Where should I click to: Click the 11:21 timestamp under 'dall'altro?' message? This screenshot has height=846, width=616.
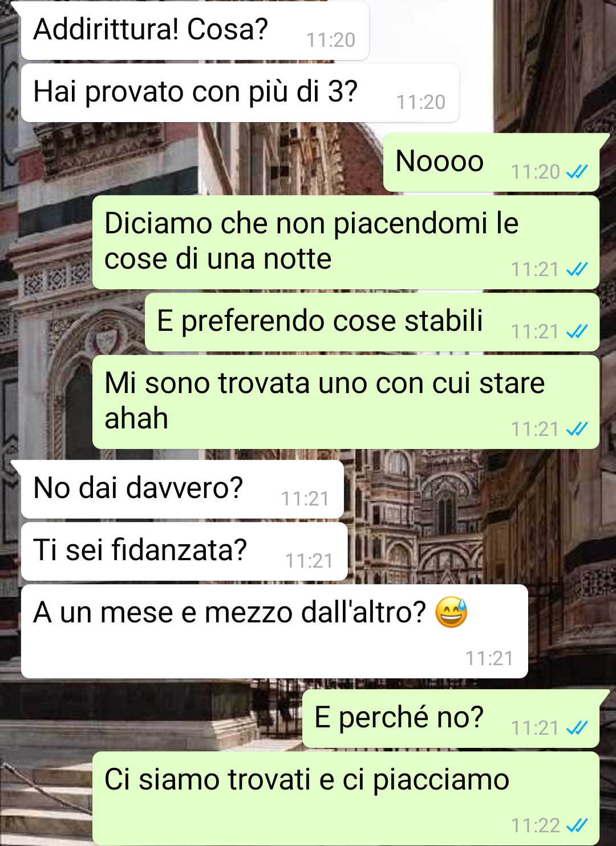tap(489, 658)
